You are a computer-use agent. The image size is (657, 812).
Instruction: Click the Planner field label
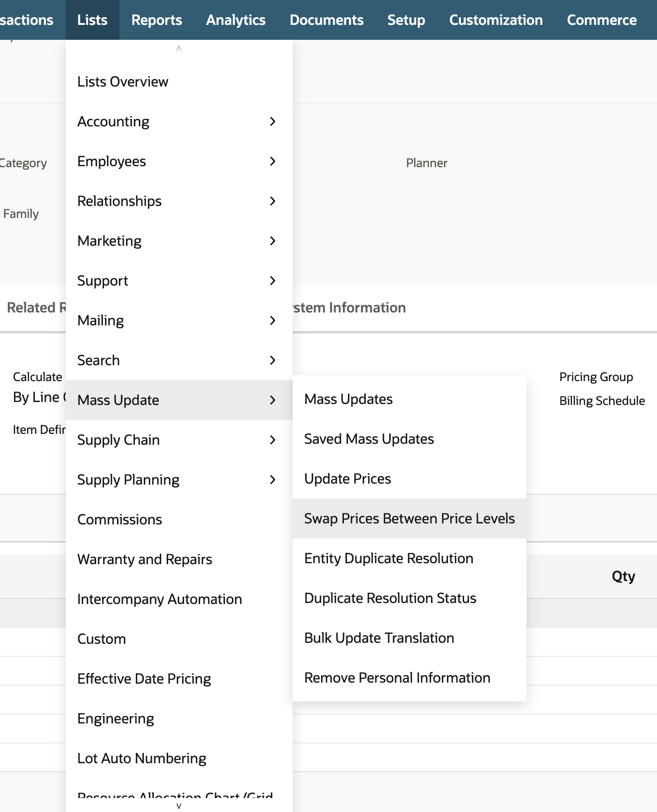tap(427, 163)
